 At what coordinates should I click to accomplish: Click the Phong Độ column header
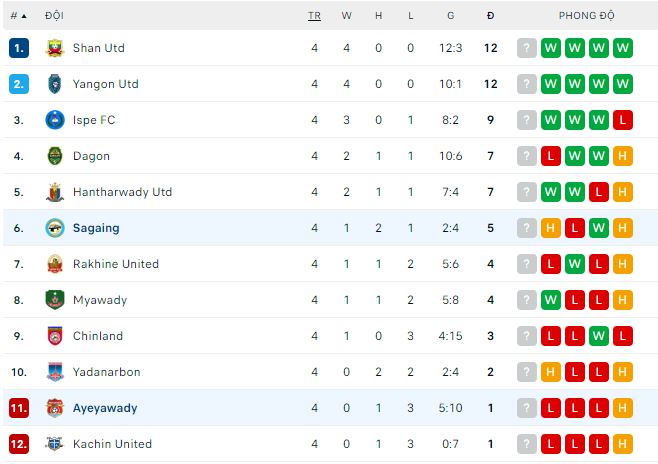587,16
